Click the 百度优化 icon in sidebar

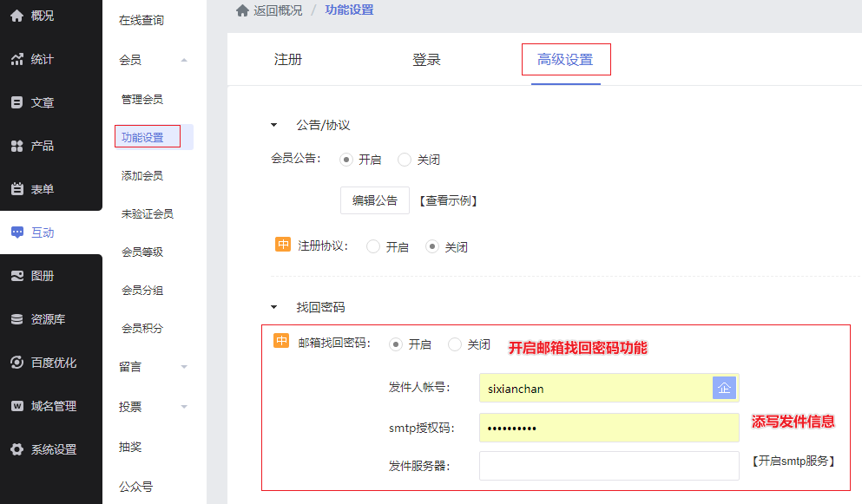click(x=16, y=363)
